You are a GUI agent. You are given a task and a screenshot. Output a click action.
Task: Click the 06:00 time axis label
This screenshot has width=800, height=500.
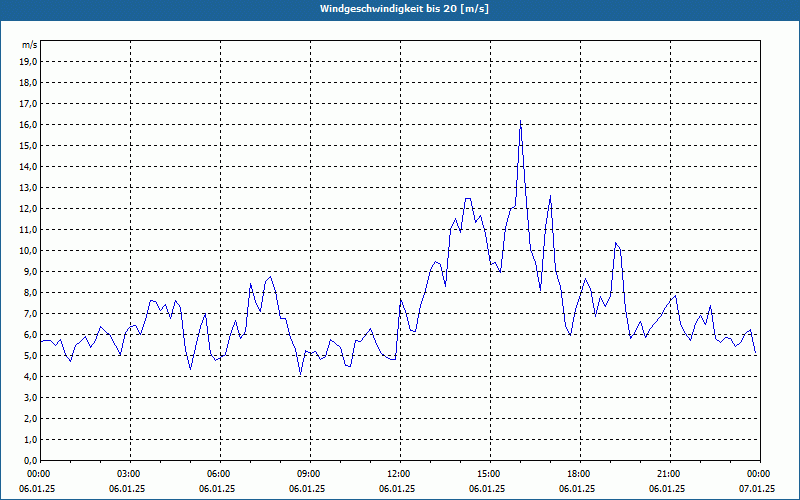220,474
